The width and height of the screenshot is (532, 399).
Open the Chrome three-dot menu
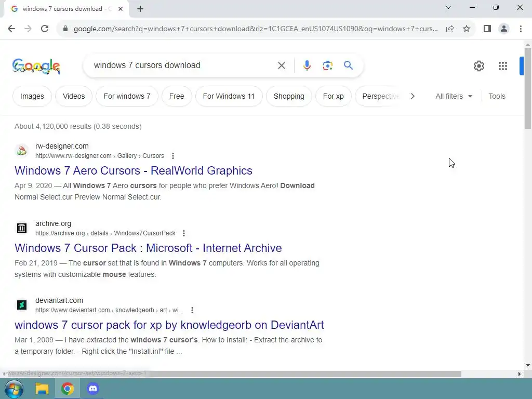tap(521, 29)
